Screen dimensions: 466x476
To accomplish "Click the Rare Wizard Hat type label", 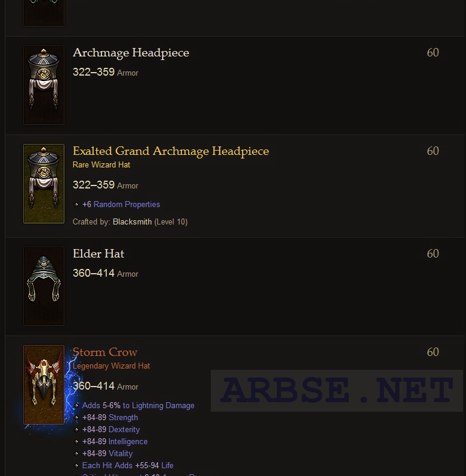I will 101,165.
